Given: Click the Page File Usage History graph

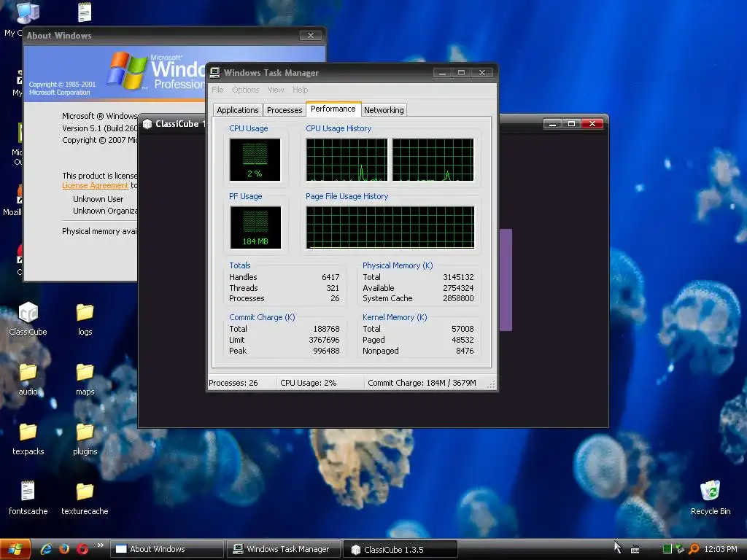Looking at the screenshot, I should [x=390, y=227].
